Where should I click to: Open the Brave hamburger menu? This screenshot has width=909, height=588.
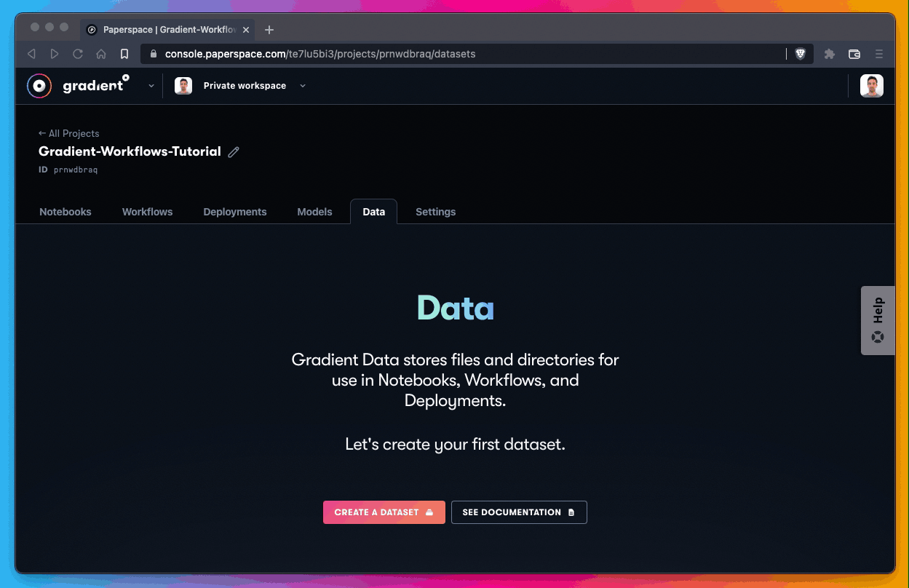tap(879, 53)
